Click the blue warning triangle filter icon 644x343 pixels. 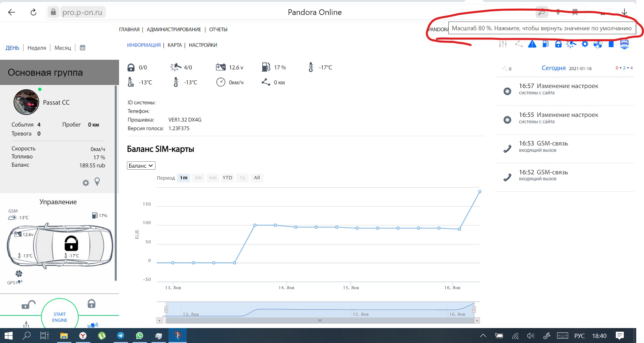tap(532, 44)
